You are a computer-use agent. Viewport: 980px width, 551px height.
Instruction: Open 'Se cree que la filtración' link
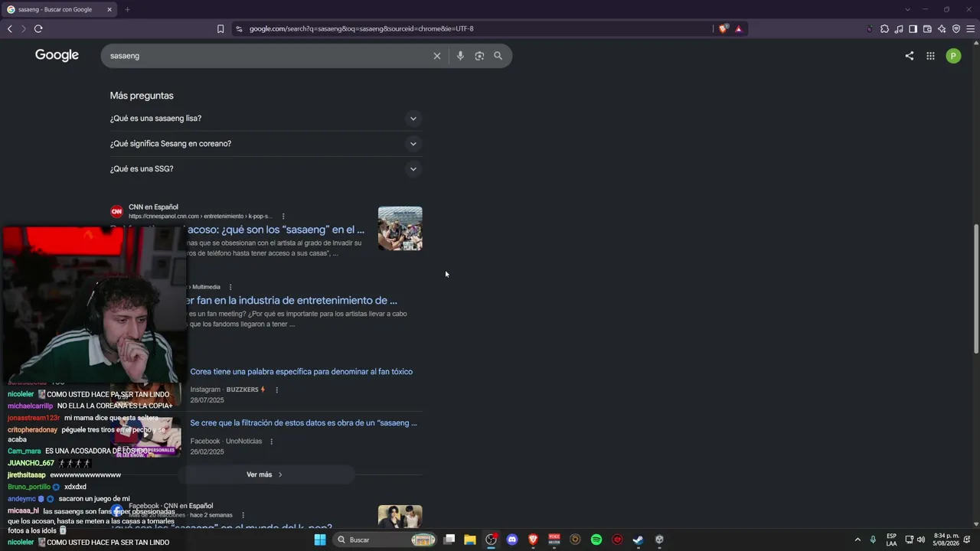point(304,423)
